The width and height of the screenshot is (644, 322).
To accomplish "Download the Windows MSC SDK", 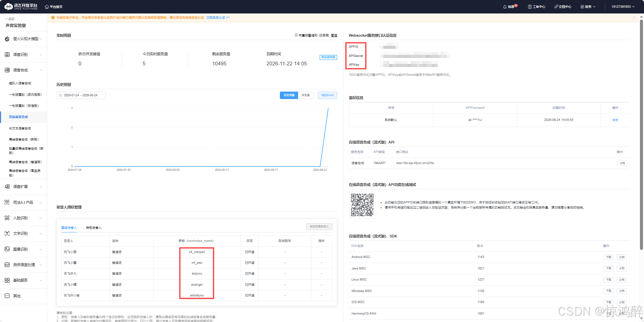I will click(x=609, y=291).
